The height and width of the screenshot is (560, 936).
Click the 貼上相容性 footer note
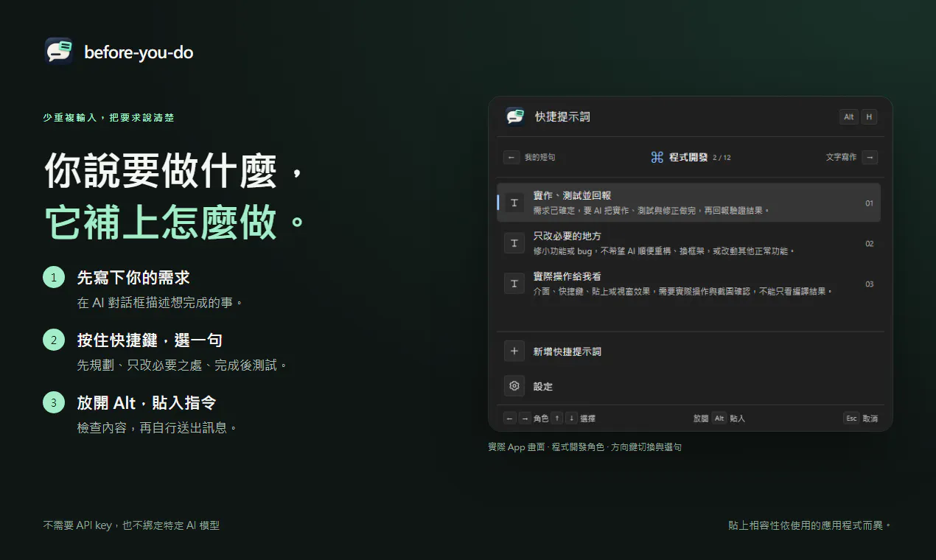tap(810, 525)
